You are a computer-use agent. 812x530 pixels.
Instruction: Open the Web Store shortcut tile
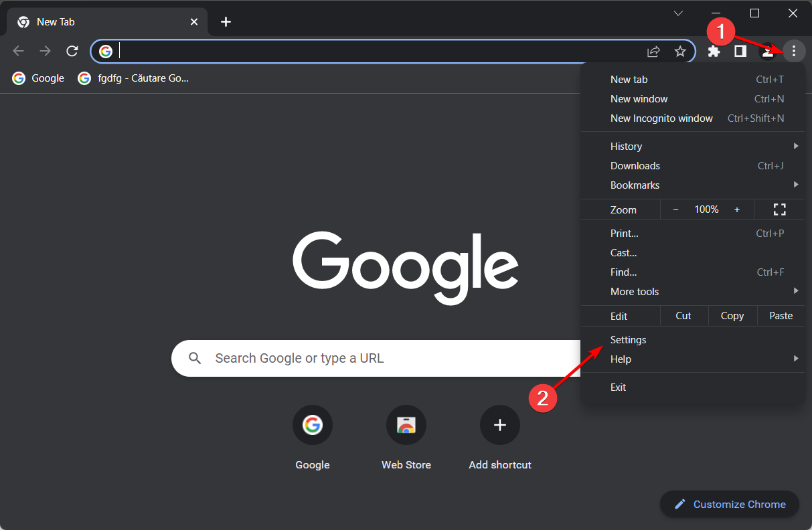coord(406,437)
